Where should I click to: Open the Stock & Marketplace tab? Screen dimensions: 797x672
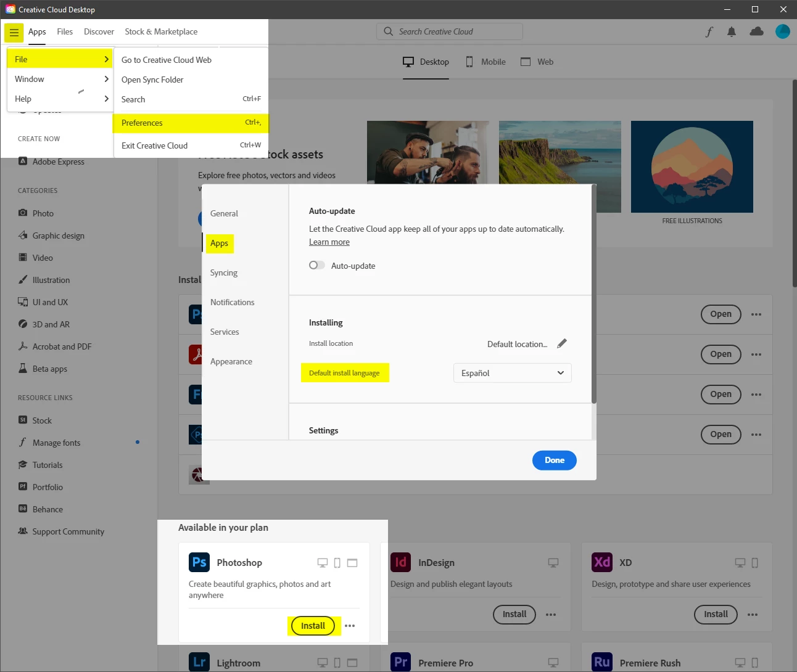pyautogui.click(x=161, y=31)
